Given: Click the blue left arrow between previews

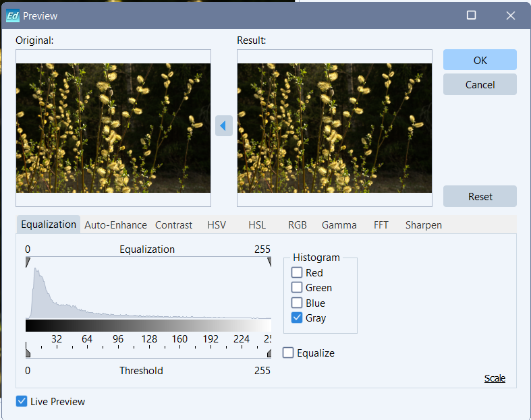Looking at the screenshot, I should coord(223,125).
